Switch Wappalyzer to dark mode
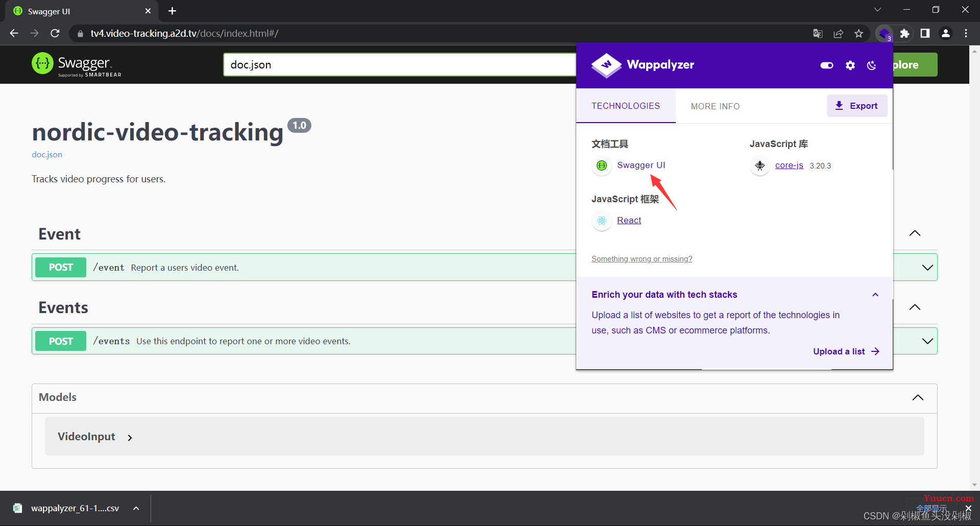Viewport: 980px width, 526px height. [x=872, y=65]
